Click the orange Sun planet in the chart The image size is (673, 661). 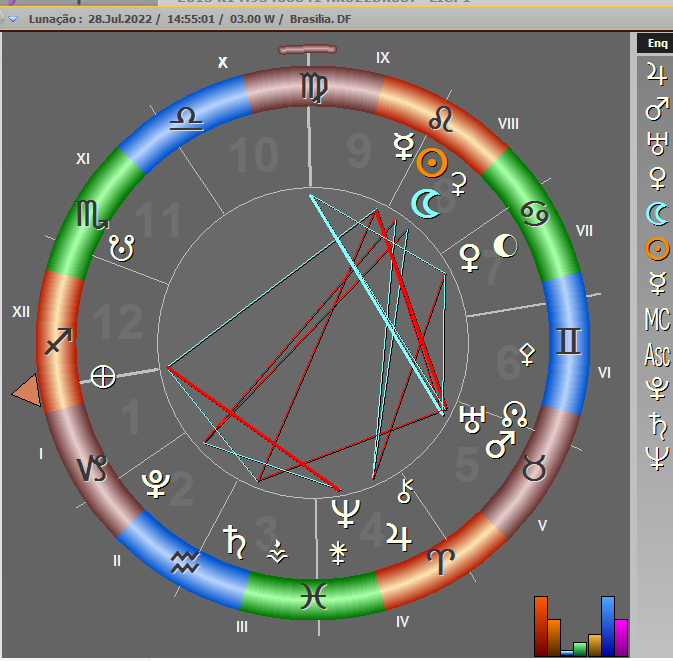tap(432, 163)
